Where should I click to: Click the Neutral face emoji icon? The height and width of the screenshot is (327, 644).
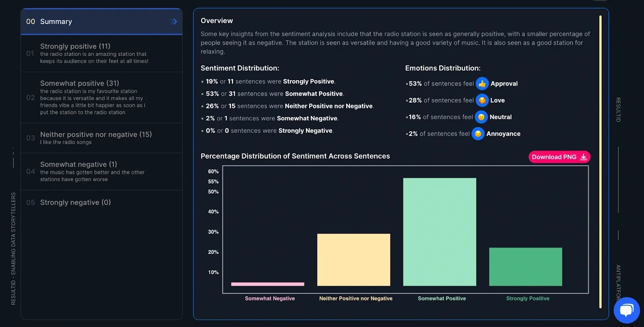pos(481,117)
